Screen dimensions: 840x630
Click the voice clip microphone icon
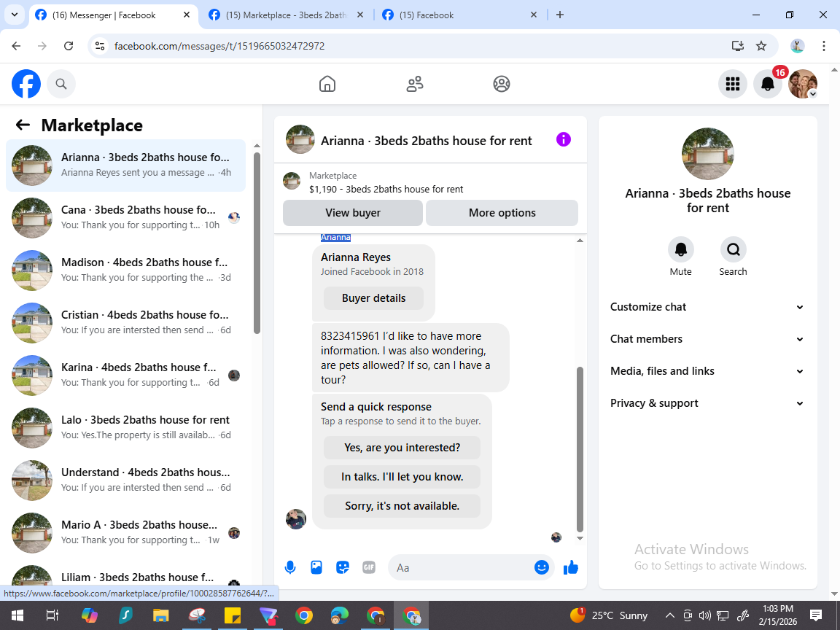(x=289, y=567)
